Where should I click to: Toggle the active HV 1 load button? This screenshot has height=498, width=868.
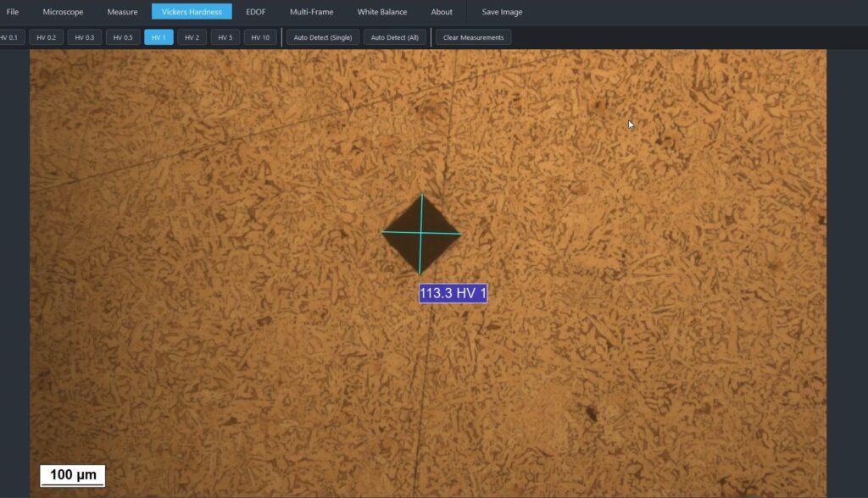(x=159, y=37)
